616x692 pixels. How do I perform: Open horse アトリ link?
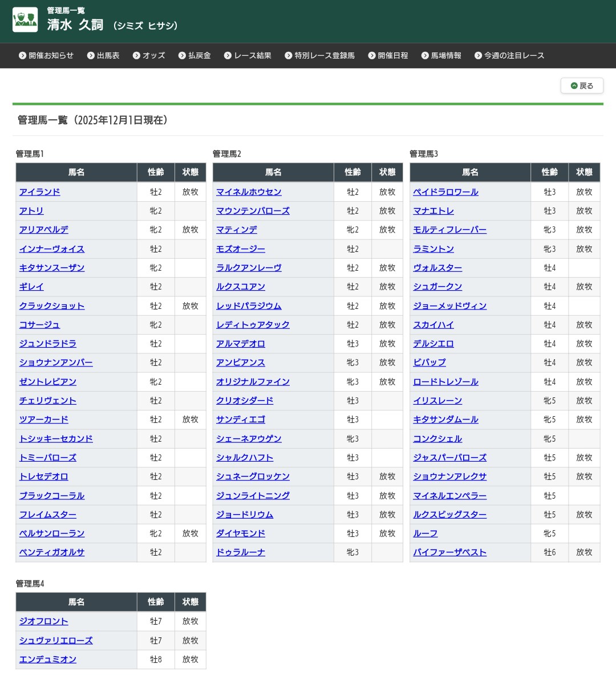[x=31, y=211]
